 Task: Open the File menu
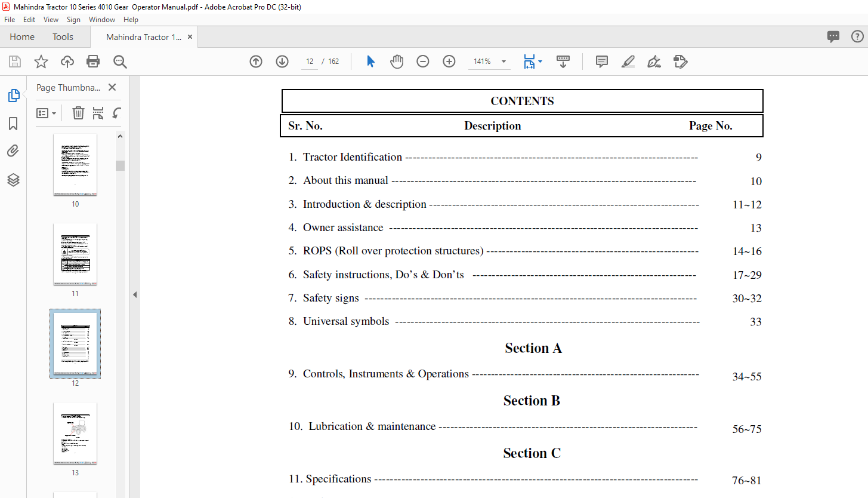[10, 20]
